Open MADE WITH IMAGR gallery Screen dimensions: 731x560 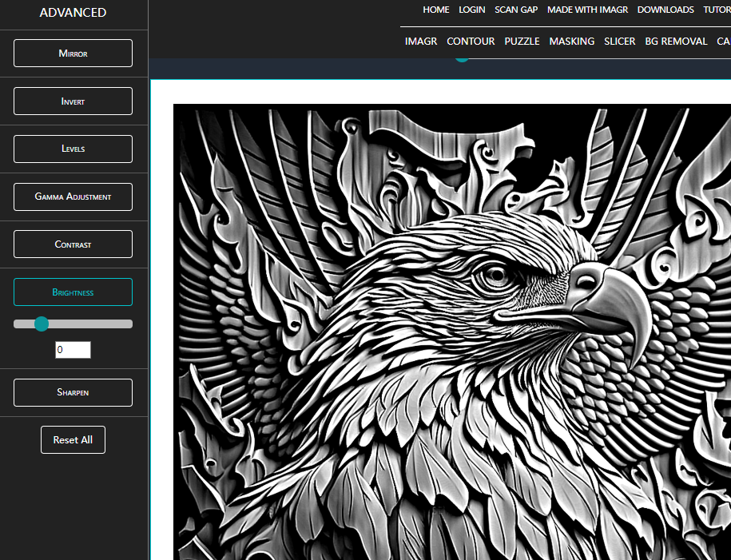coord(587,10)
